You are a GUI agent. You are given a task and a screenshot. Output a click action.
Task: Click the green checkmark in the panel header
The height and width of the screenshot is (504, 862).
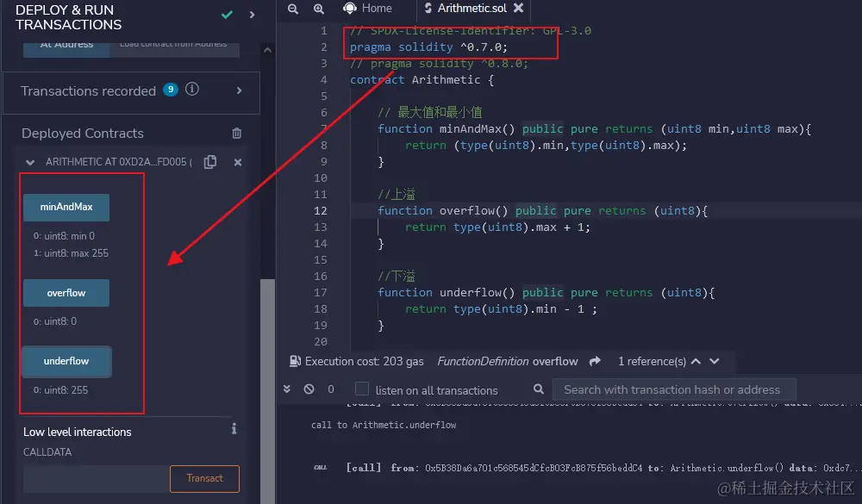pyautogui.click(x=227, y=15)
